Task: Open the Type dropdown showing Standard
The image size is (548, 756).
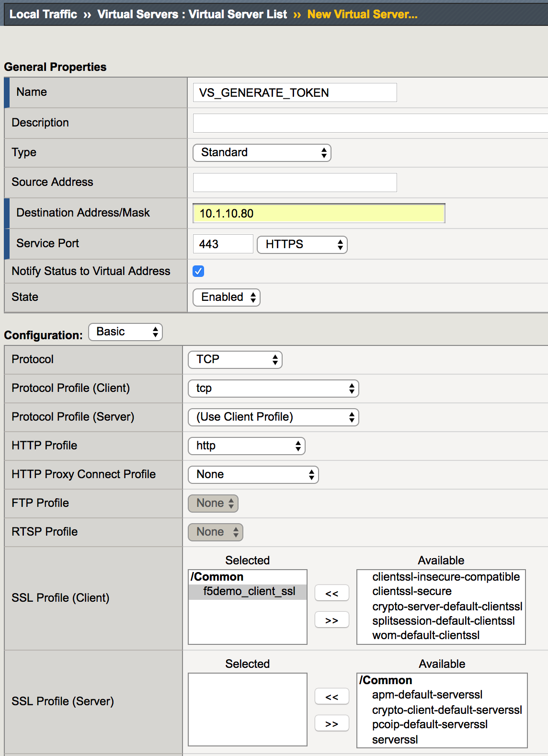Action: coord(262,153)
